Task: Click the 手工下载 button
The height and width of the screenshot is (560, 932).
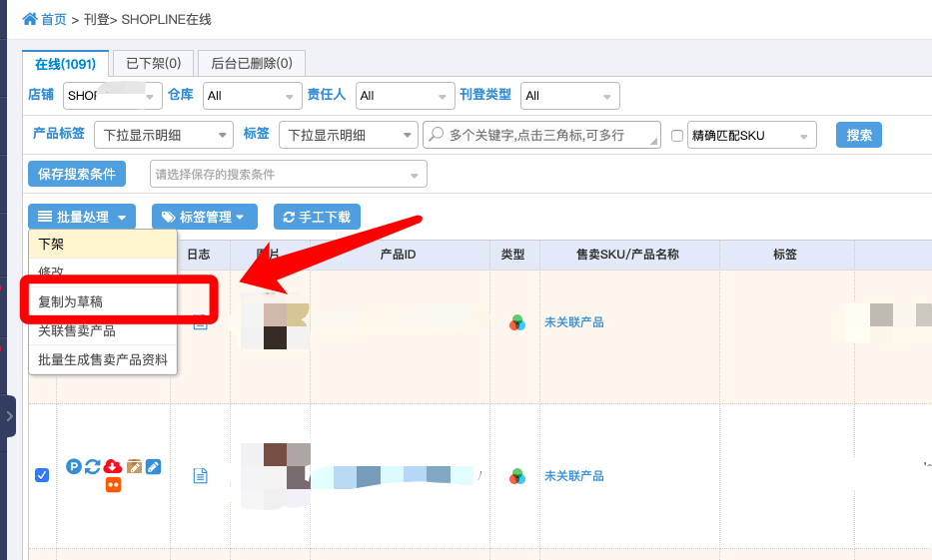Action: coord(317,217)
